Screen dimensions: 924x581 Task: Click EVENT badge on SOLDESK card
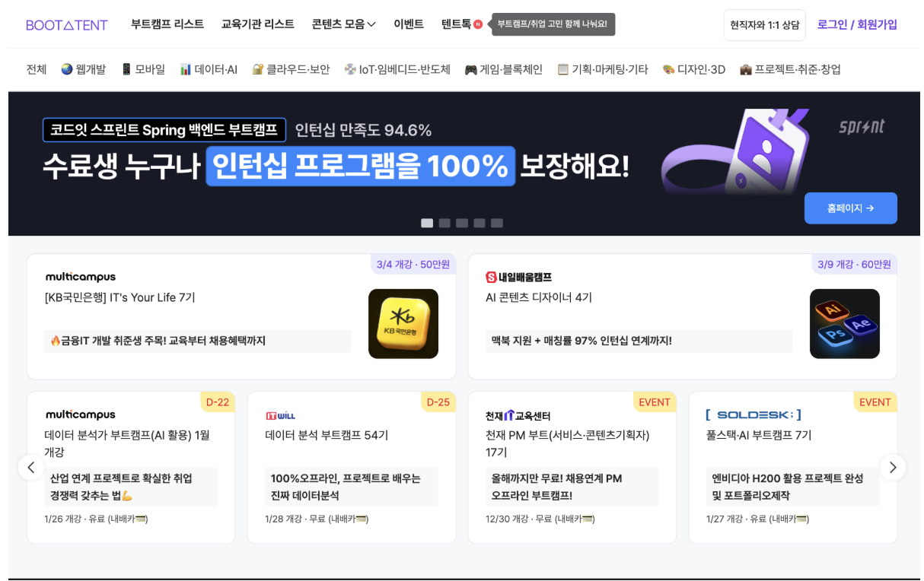point(875,402)
